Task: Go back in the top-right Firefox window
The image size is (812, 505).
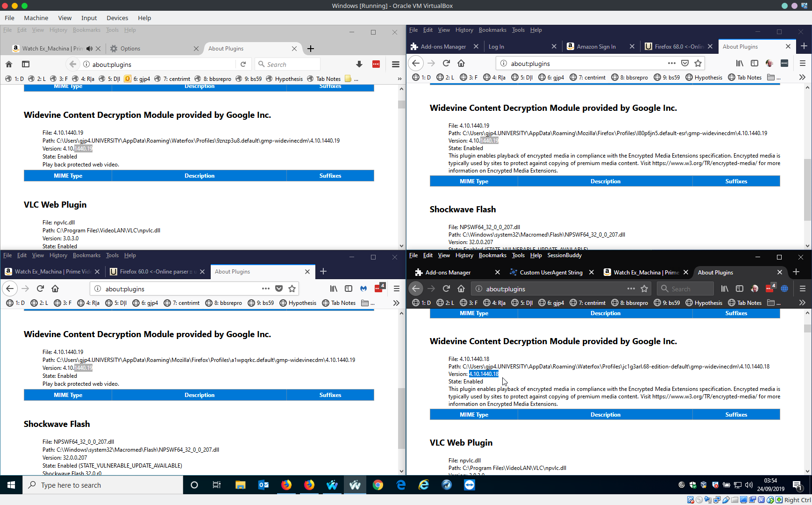Action: click(x=416, y=63)
